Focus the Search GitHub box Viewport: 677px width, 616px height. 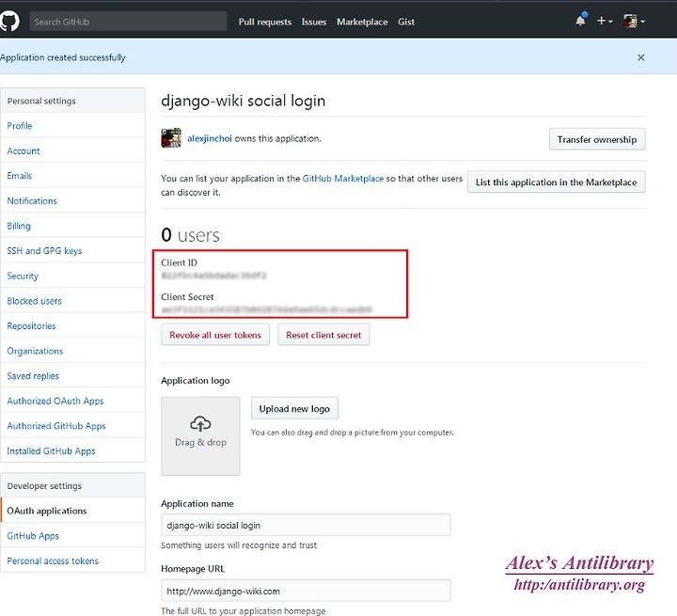coord(128,22)
